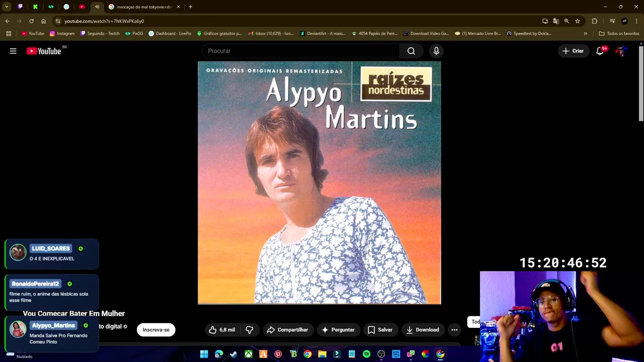Click the zoom magnifier icon in address bar
Screen dimensions: 644x362
pos(567,21)
